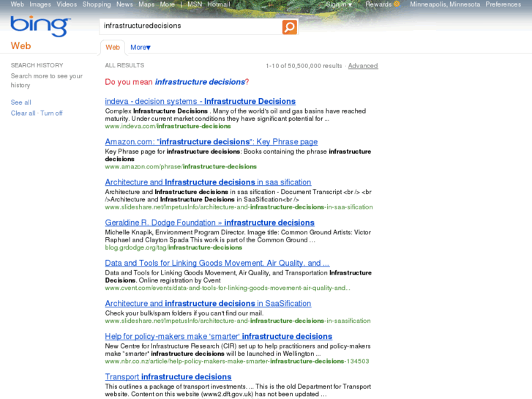Click Web in the top navigation bar
Viewport: 532px width, 399px height.
[x=18, y=4]
